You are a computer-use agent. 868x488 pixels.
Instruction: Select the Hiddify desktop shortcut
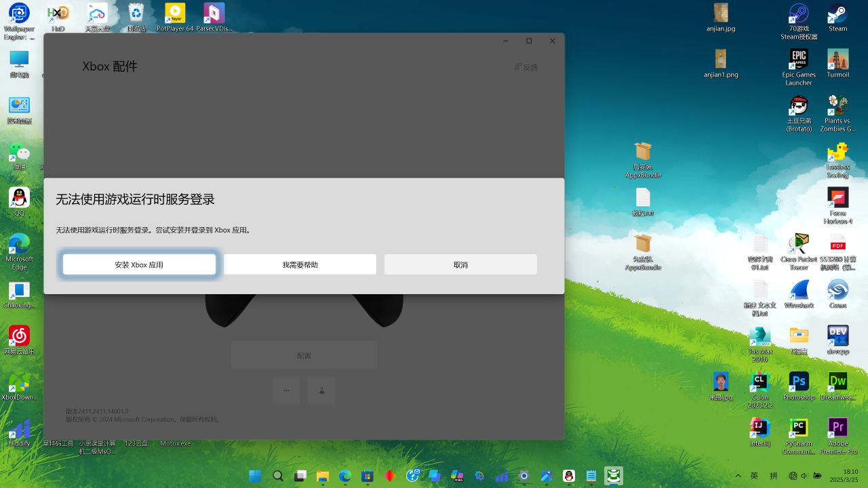tap(19, 432)
